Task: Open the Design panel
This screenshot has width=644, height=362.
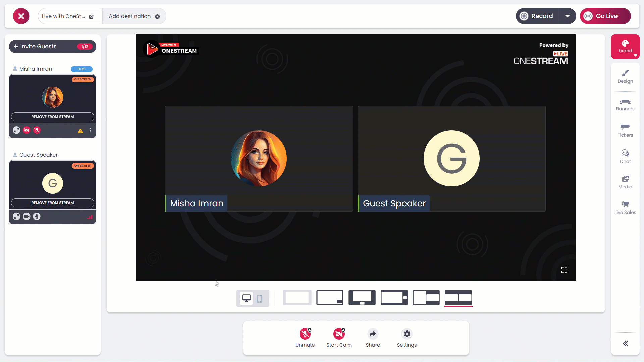Action: (x=625, y=76)
